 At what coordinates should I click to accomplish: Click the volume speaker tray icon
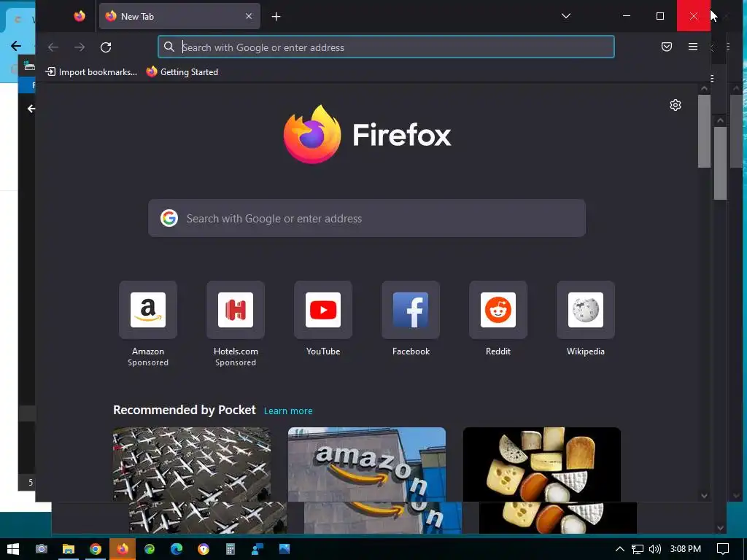point(655,549)
